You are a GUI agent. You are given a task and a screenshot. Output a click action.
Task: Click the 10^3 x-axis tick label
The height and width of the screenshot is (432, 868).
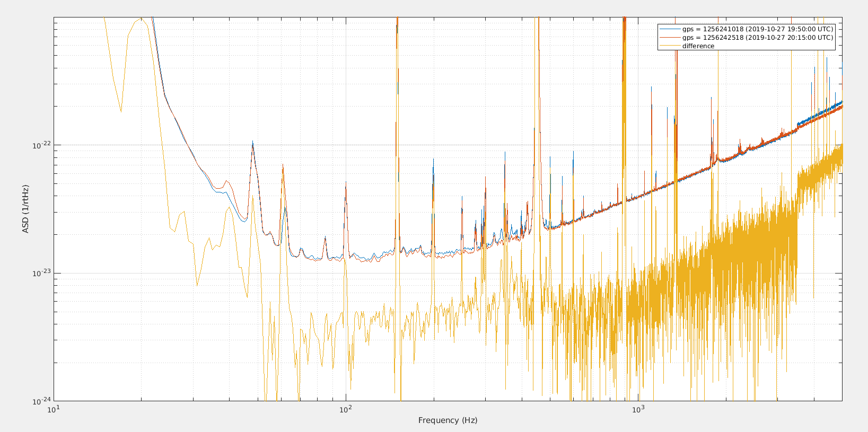click(638, 409)
